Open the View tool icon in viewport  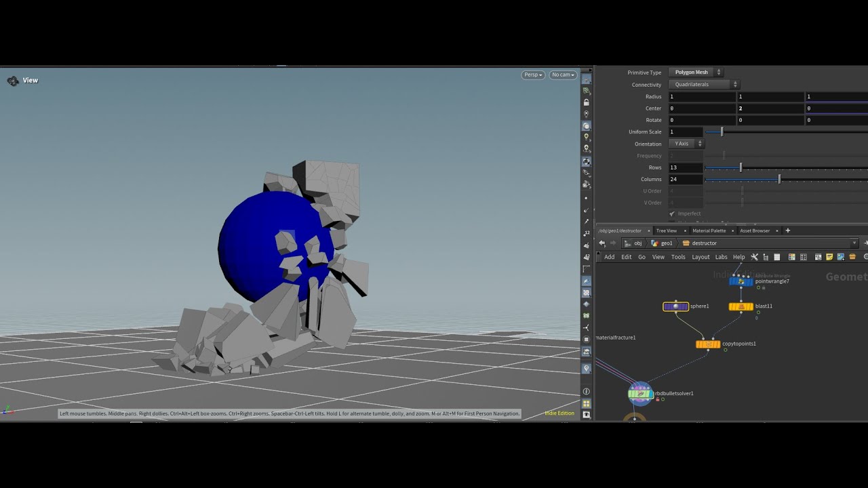(13, 81)
